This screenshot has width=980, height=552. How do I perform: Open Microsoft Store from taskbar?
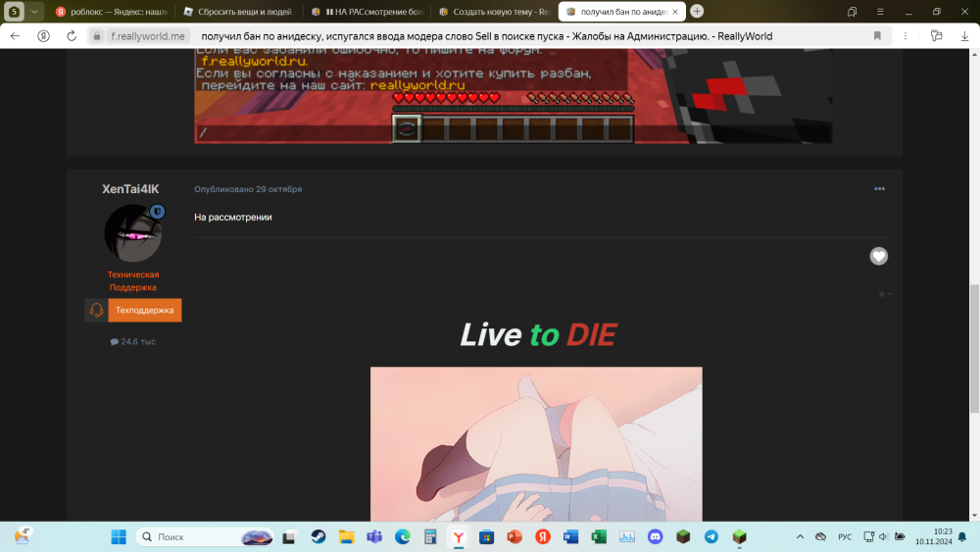(486, 536)
